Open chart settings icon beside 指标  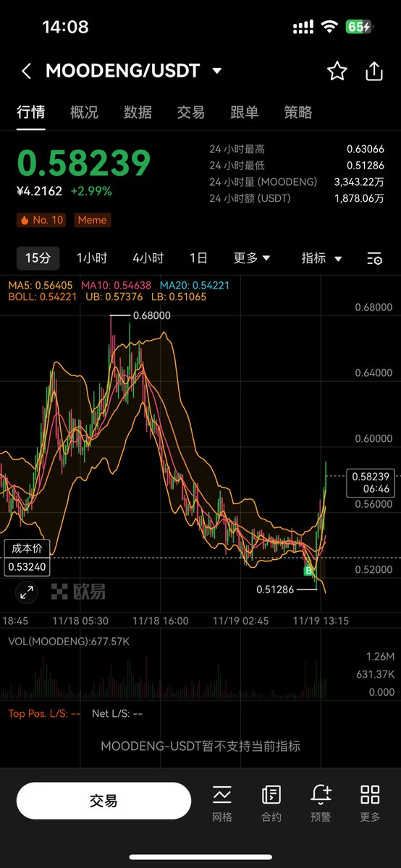click(374, 258)
